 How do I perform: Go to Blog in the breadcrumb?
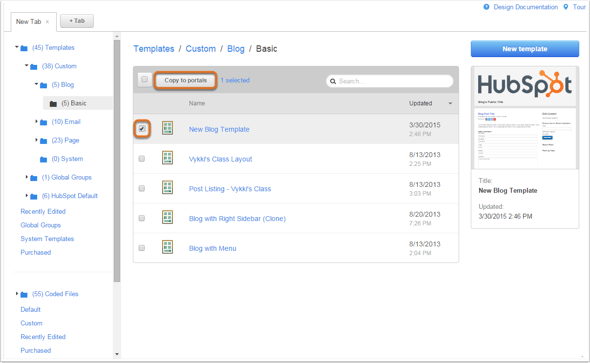tap(236, 49)
